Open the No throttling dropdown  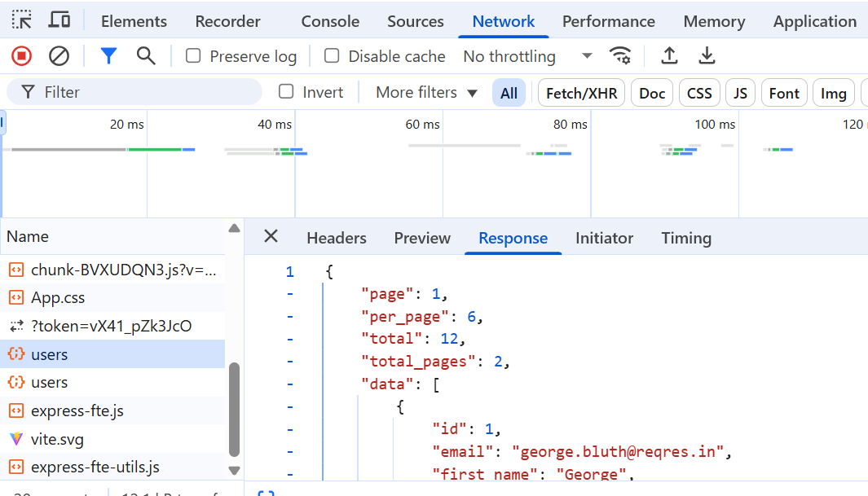pyautogui.click(x=527, y=56)
